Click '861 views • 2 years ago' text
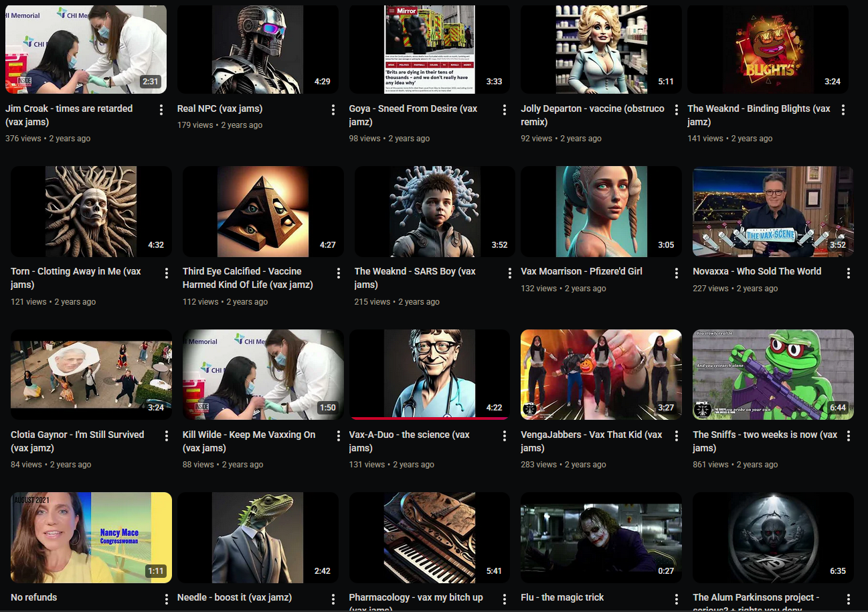The width and height of the screenshot is (868, 612). 735,465
